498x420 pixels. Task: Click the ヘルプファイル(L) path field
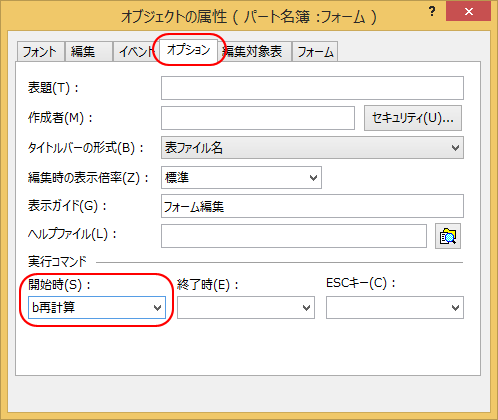(x=294, y=236)
